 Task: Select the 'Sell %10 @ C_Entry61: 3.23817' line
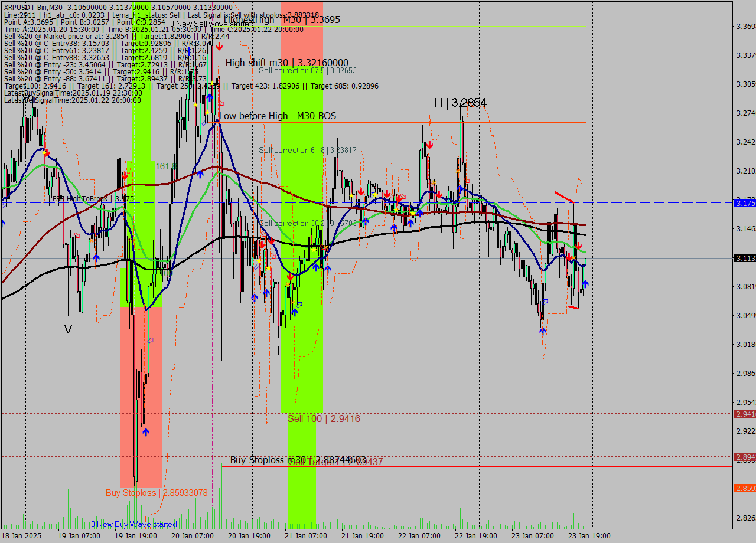[105, 50]
